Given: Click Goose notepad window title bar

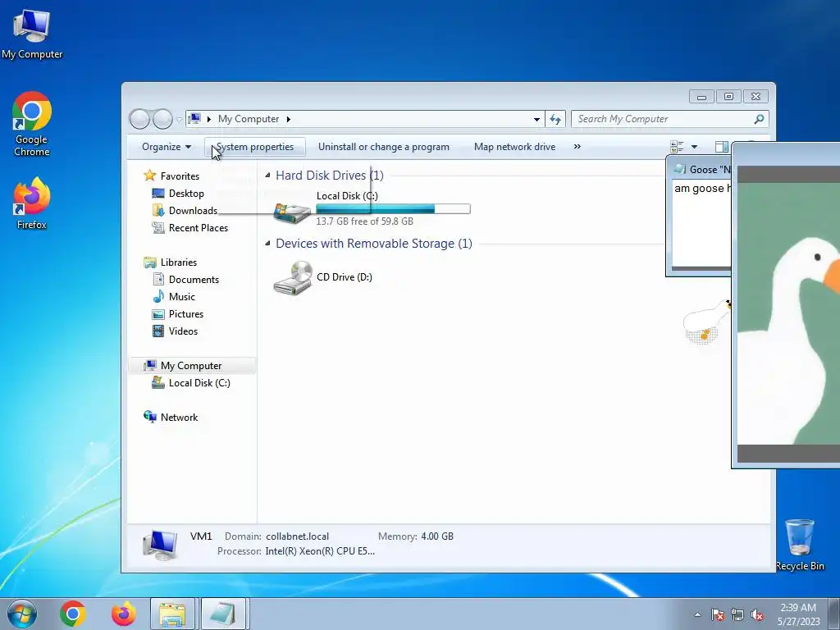Looking at the screenshot, I should pos(699,169).
